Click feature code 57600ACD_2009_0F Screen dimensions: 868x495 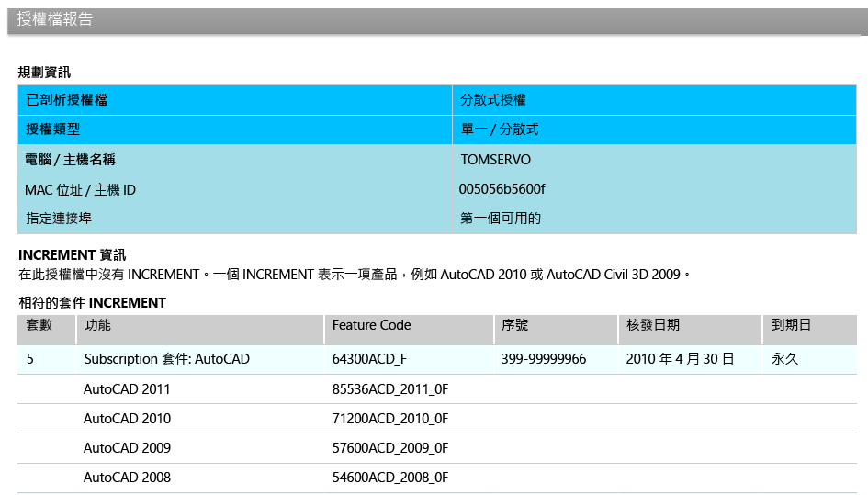pos(390,448)
